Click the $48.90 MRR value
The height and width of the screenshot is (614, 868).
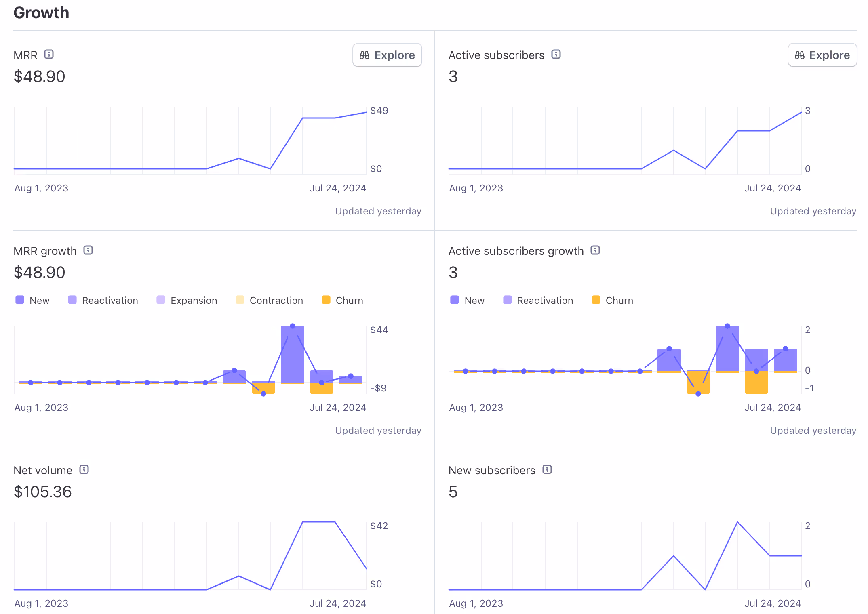tap(39, 76)
